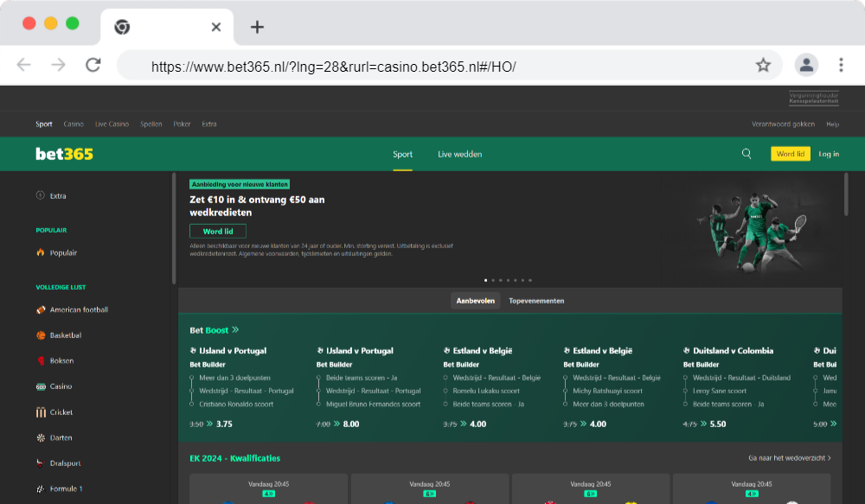Open the browser profile avatar icon
The image size is (865, 504).
click(x=806, y=65)
